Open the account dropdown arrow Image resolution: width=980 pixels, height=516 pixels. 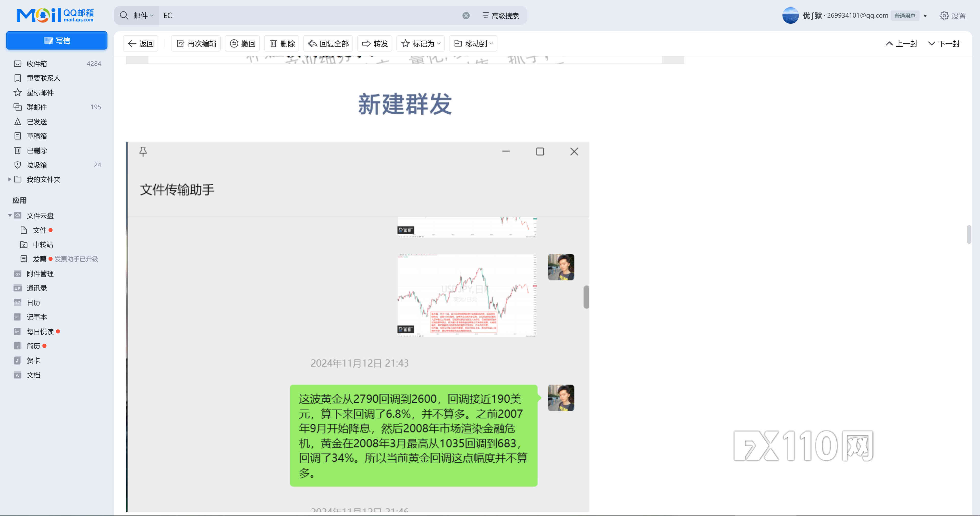pyautogui.click(x=925, y=16)
